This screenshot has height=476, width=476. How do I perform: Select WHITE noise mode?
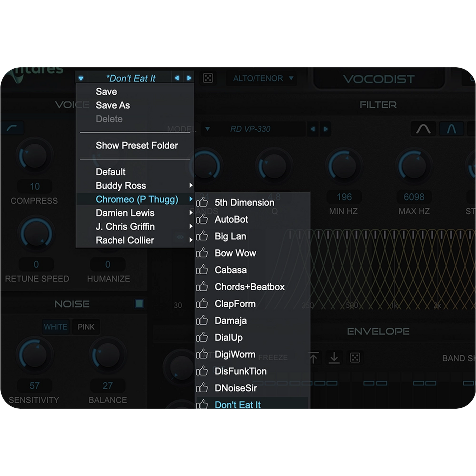(x=56, y=327)
